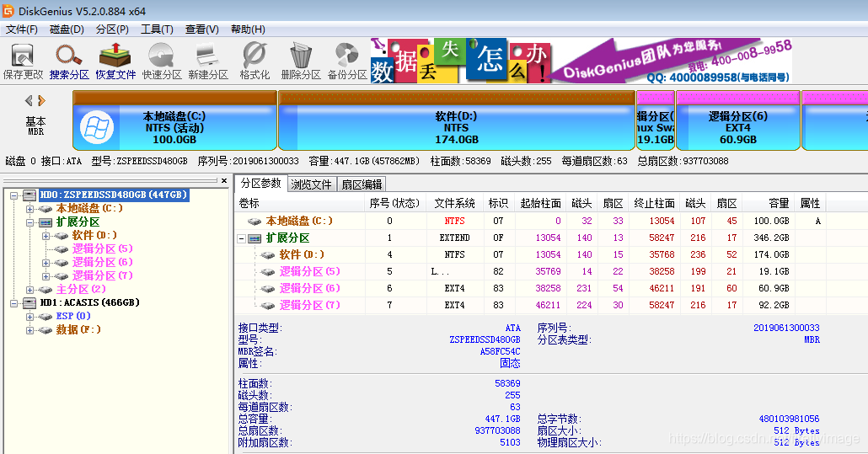Click the HD0 disk icon in tree
Image resolution: width=868 pixels, height=454 pixels.
pos(29,195)
